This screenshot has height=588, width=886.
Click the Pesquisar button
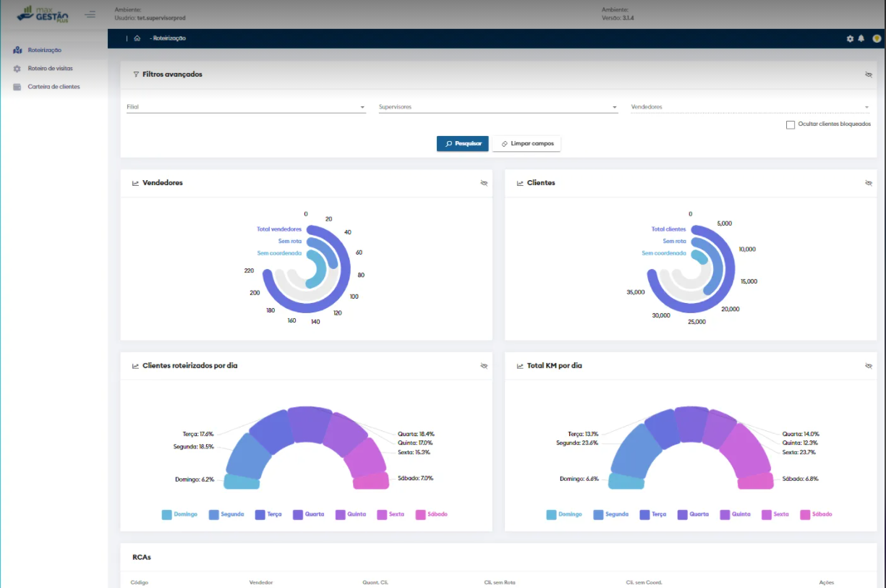coord(463,144)
